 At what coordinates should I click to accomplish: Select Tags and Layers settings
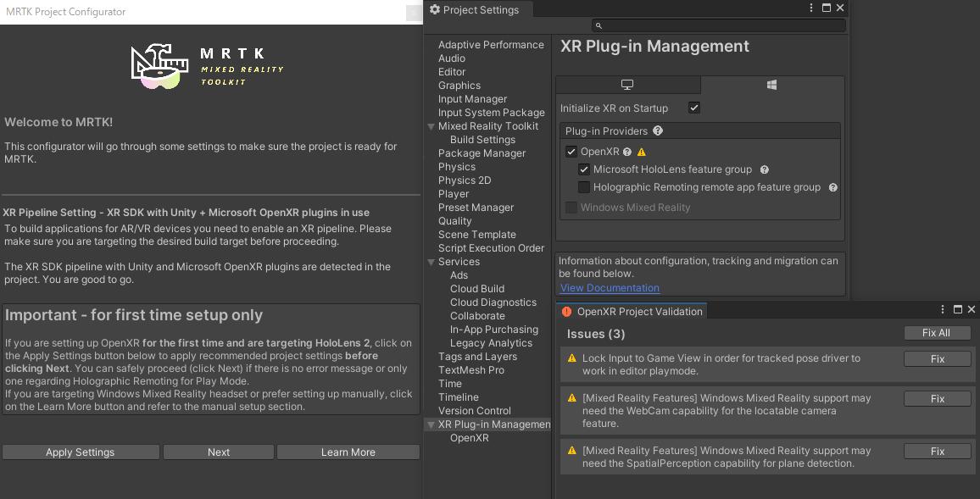click(477, 357)
